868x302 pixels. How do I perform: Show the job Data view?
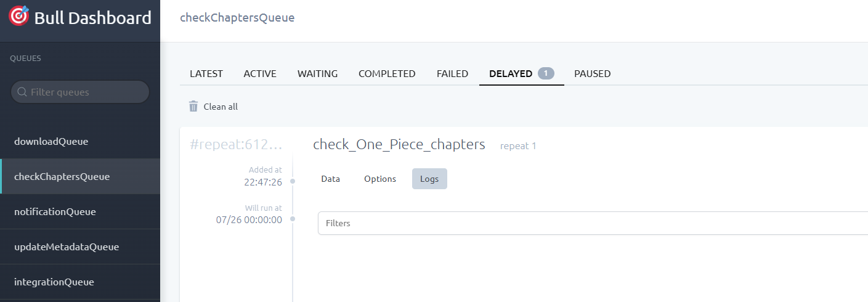coord(331,179)
